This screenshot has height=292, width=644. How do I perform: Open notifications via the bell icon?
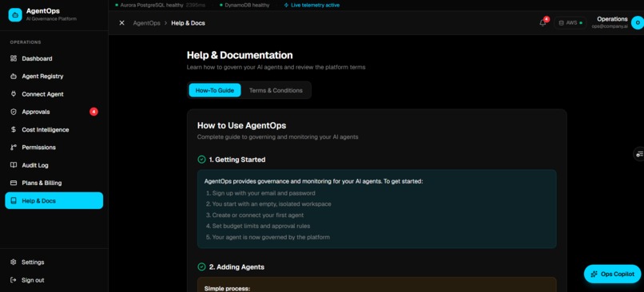[543, 23]
